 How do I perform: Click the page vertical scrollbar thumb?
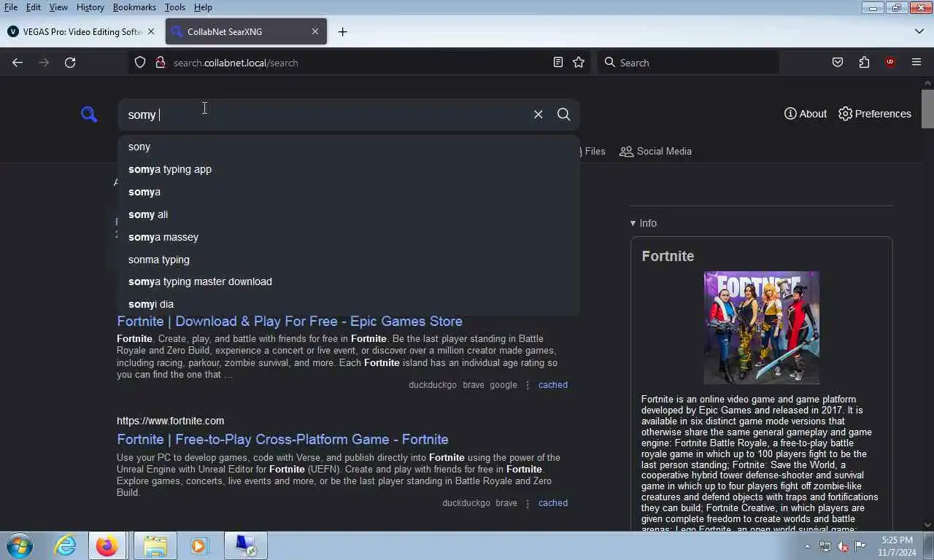(927, 108)
